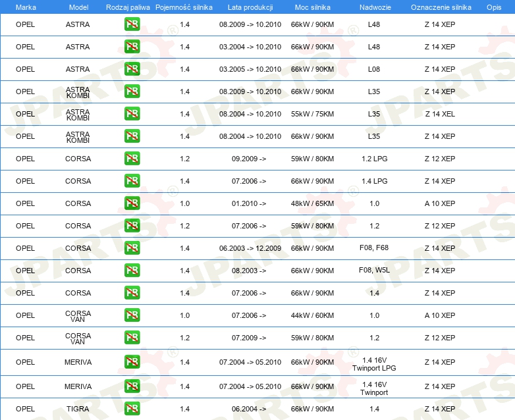Click fuel icon in CORSA F08, F68 row
The width and height of the screenshot is (515, 420).
pos(132,248)
